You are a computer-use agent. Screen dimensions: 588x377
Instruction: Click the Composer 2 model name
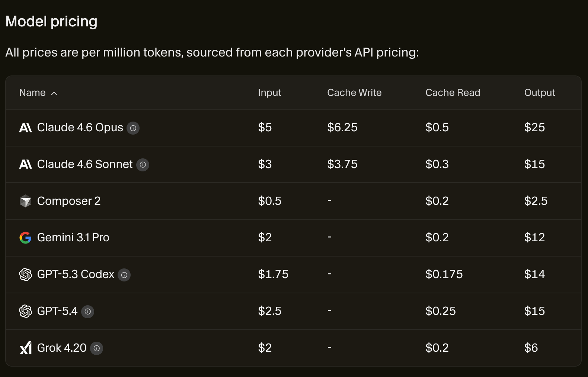(69, 201)
